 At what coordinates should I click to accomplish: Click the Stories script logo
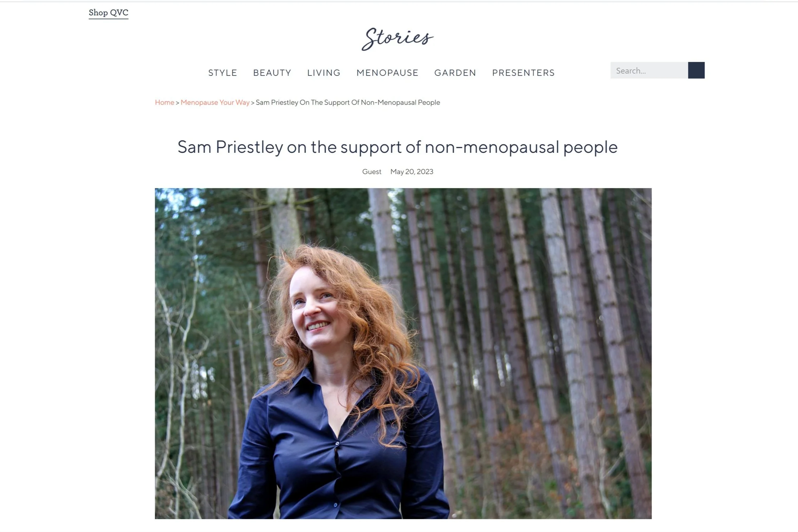pos(398,39)
